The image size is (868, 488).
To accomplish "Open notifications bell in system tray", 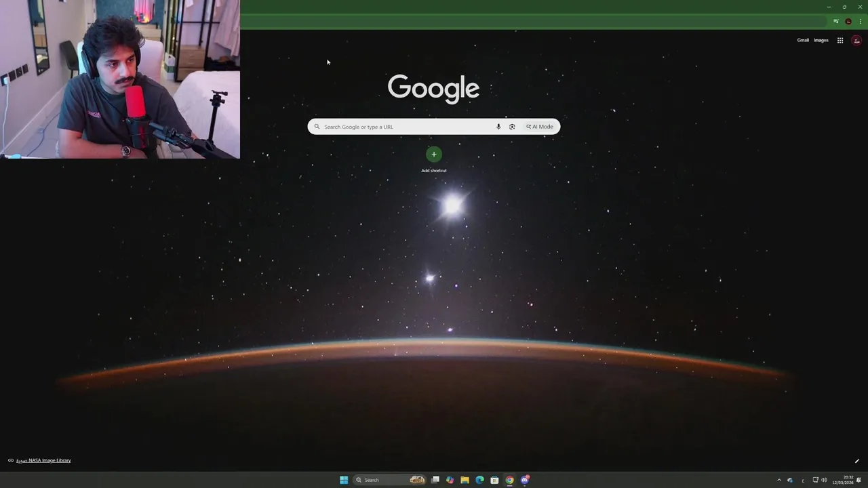I will 859,480.
